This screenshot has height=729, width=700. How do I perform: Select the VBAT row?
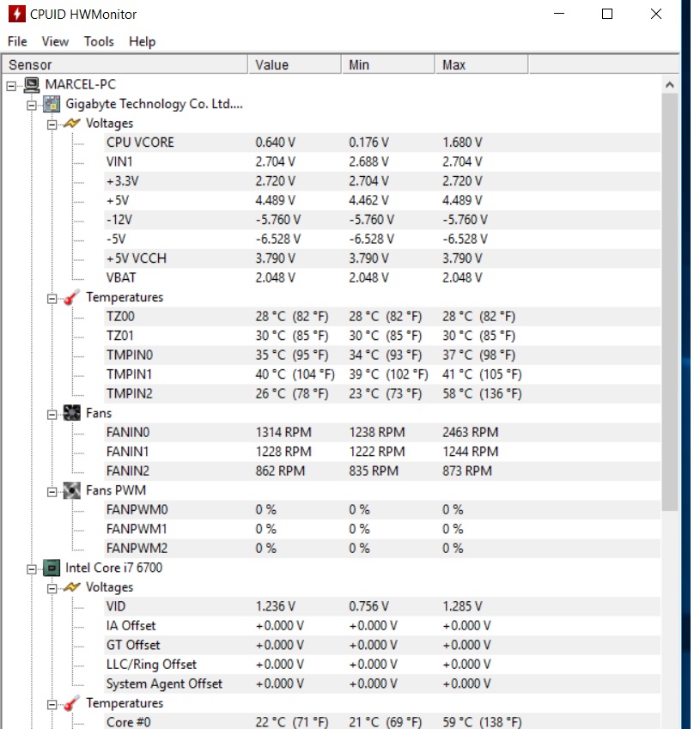[x=382, y=278]
